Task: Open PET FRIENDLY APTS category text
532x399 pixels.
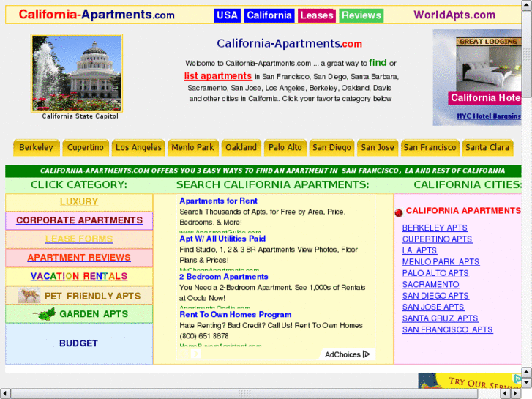Action: tap(93, 296)
